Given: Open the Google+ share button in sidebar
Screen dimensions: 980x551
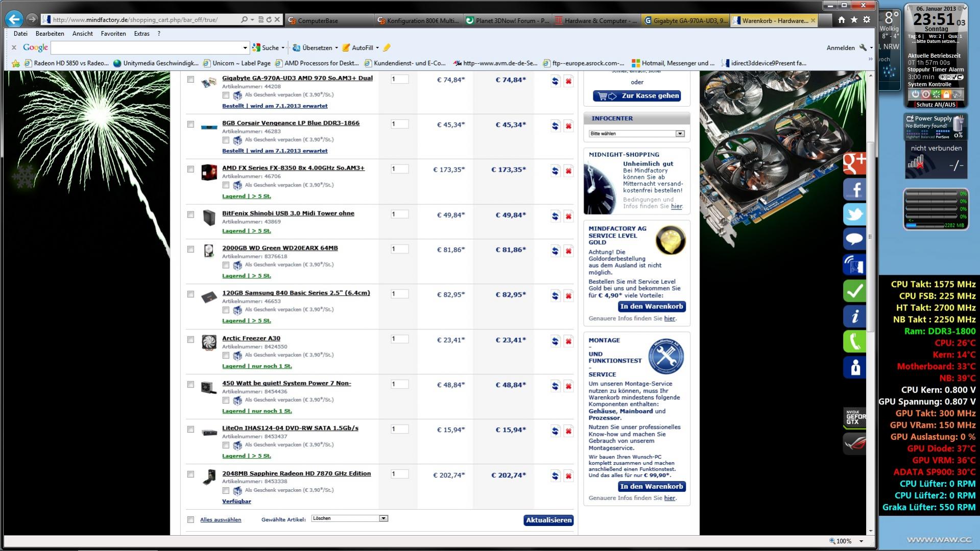Looking at the screenshot, I should coord(854,163).
